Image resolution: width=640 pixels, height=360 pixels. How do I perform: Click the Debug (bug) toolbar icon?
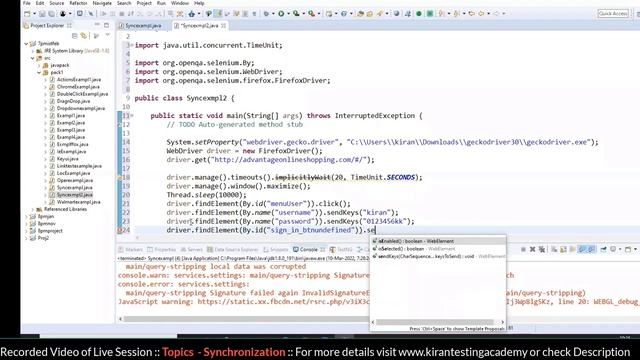pos(266,14)
